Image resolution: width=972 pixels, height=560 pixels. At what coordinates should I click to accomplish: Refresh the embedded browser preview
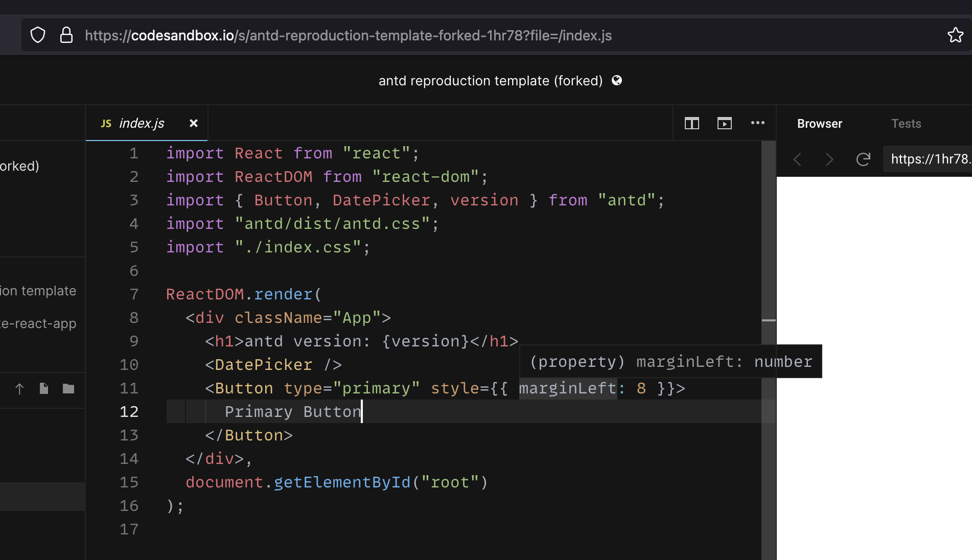click(x=864, y=159)
